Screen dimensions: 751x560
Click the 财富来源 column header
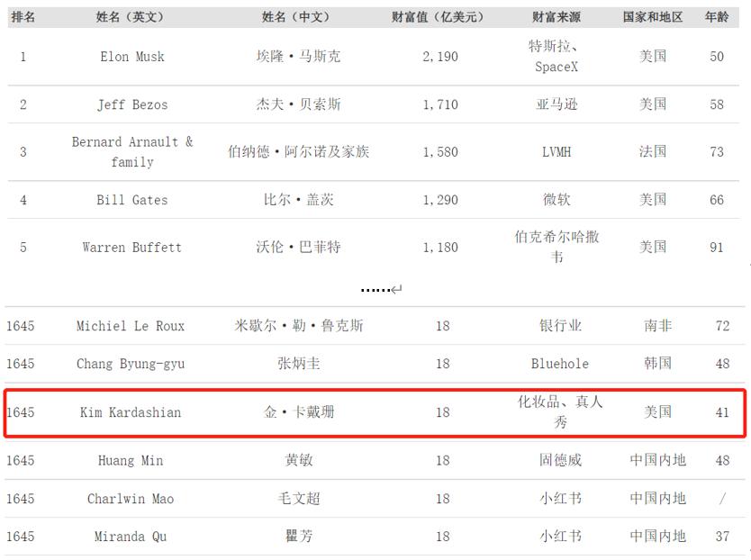pyautogui.click(x=556, y=17)
